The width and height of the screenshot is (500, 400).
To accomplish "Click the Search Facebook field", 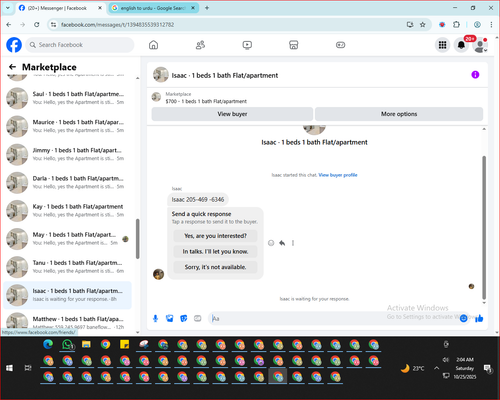I will [80, 45].
